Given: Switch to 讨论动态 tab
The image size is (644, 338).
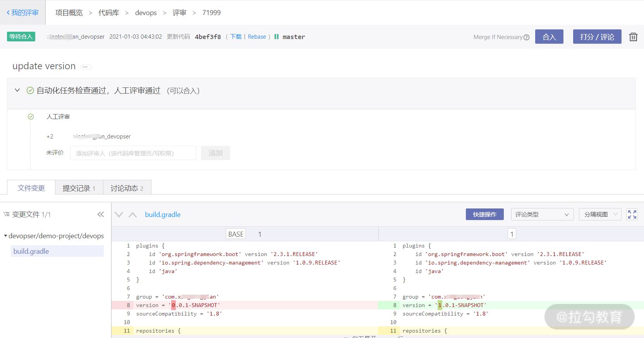Looking at the screenshot, I should coord(127,188).
